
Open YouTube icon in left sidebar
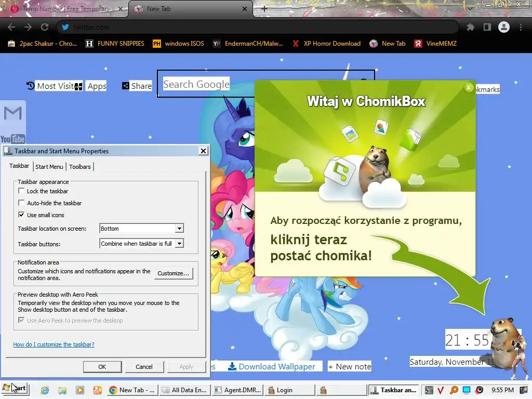click(13, 139)
